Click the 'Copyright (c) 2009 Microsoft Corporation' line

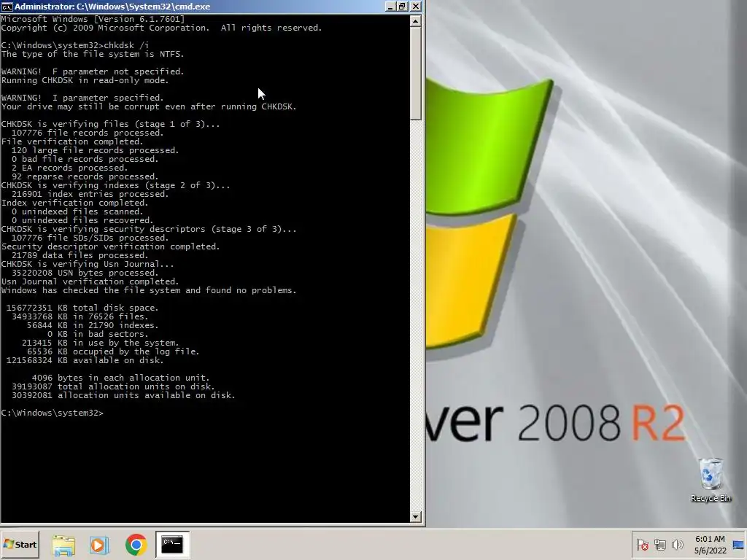pos(161,28)
